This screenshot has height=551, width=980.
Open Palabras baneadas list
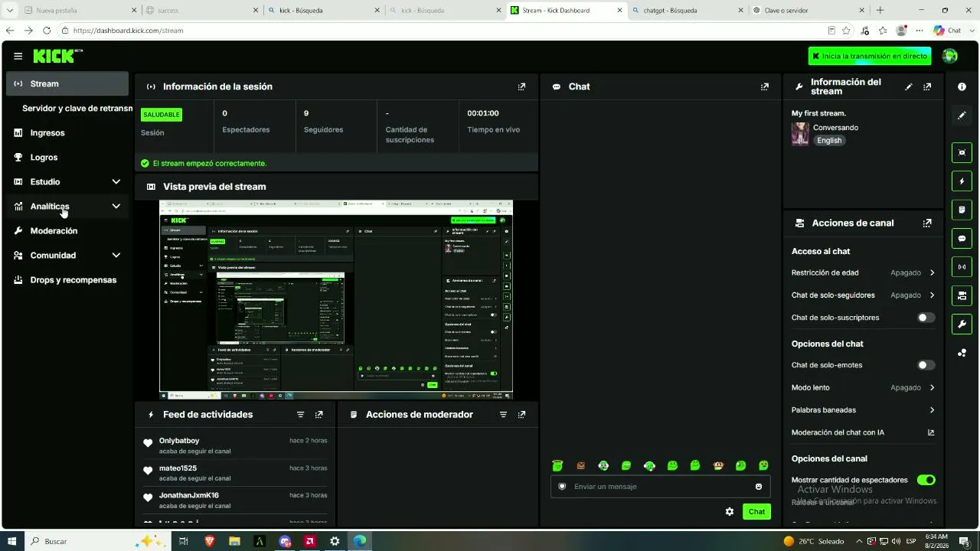pyautogui.click(x=863, y=410)
